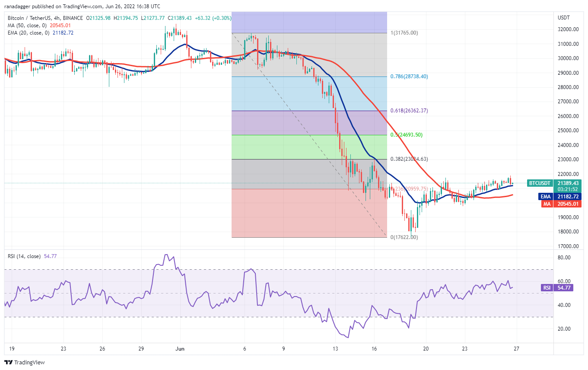The image size is (588, 370).
Task: Click the TradingView logo in the bottom corner
Action: coord(25,362)
